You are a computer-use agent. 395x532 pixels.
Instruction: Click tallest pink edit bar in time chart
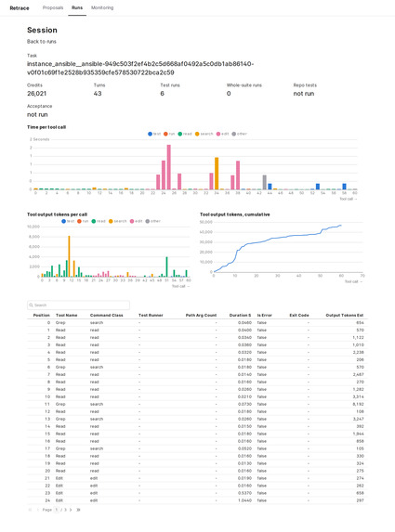coord(169,167)
